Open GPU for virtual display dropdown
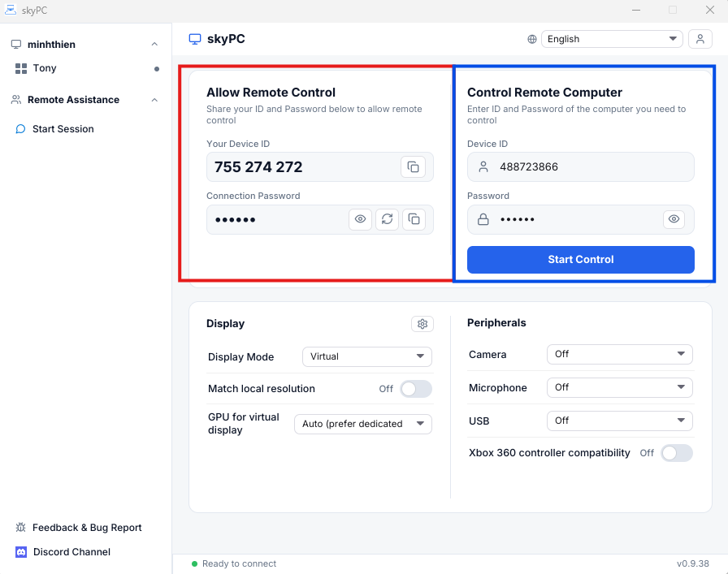This screenshot has width=728, height=574. (x=363, y=424)
